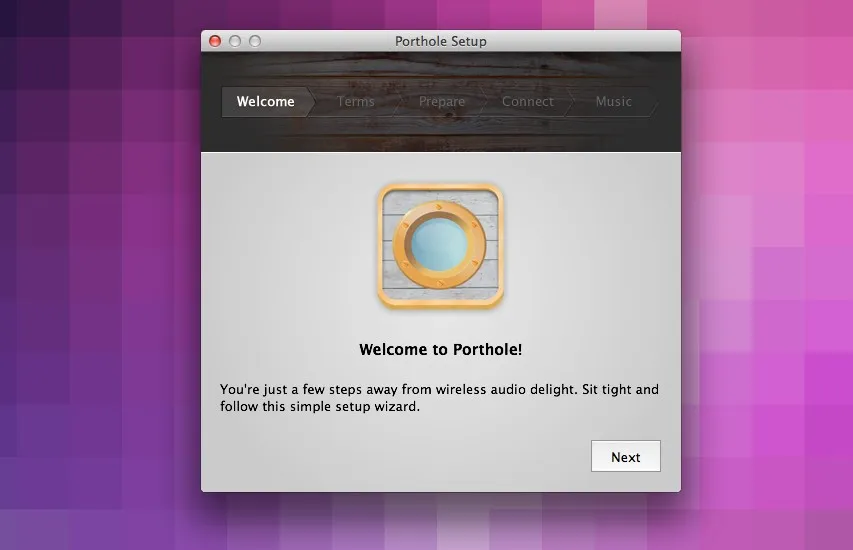Click the 'Porthole Setup' window title
853x550 pixels.
pyautogui.click(x=441, y=41)
